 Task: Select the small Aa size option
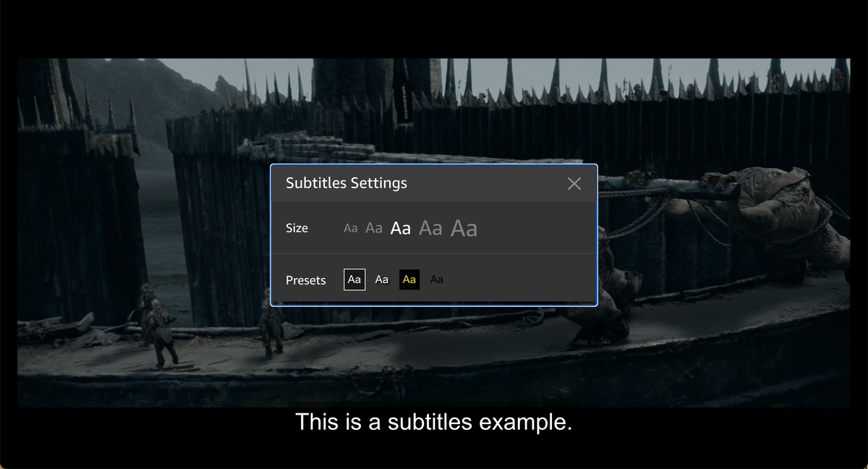pyautogui.click(x=374, y=228)
